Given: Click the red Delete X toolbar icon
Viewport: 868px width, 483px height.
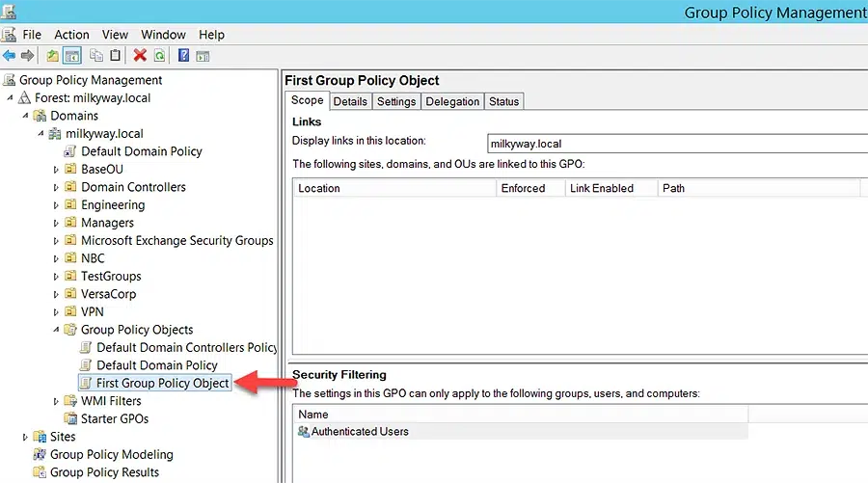Looking at the screenshot, I should click(140, 55).
